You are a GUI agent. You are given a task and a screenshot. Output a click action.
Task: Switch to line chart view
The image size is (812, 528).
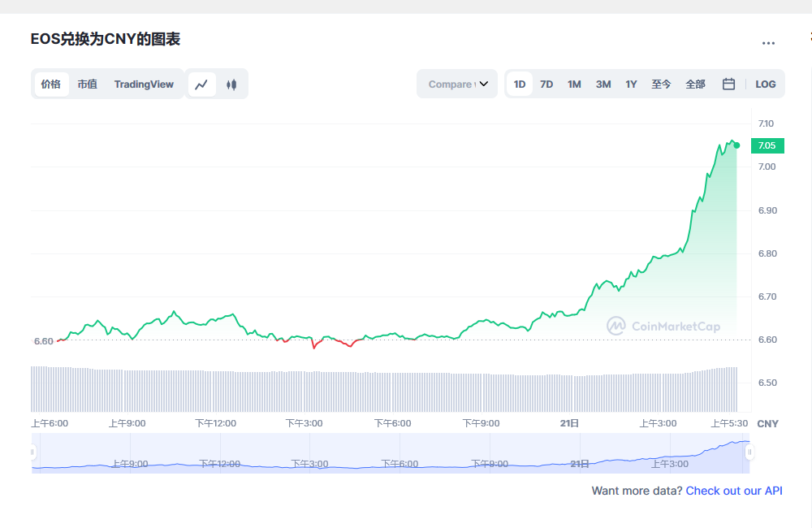pyautogui.click(x=201, y=84)
